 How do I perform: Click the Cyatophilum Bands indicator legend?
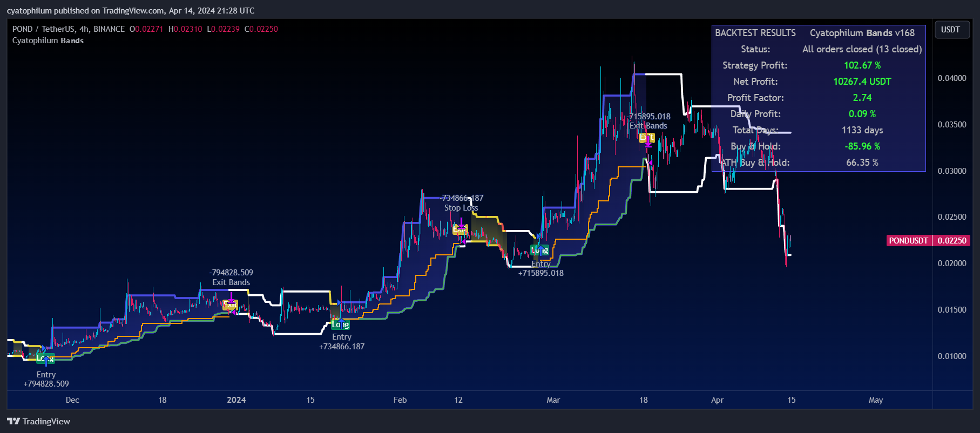point(48,40)
